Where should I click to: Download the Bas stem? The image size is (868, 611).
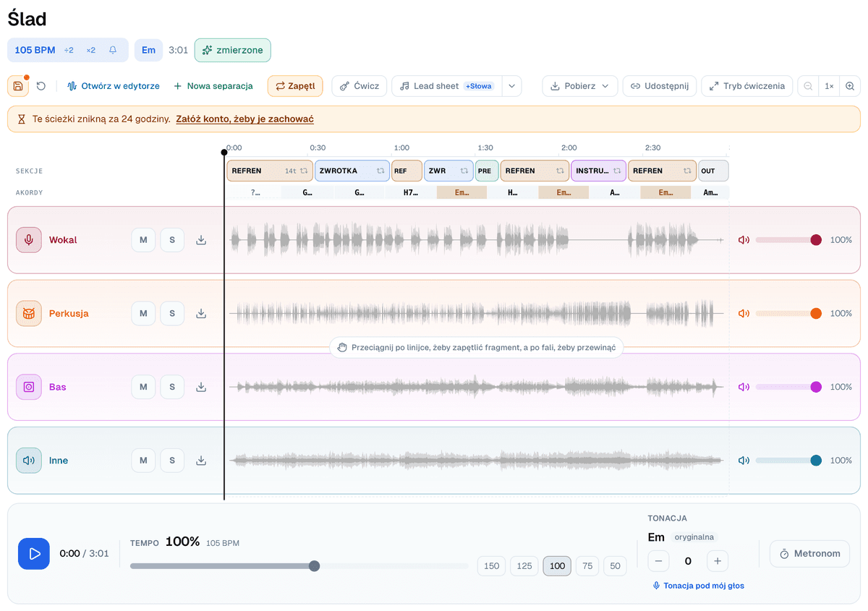click(x=201, y=387)
